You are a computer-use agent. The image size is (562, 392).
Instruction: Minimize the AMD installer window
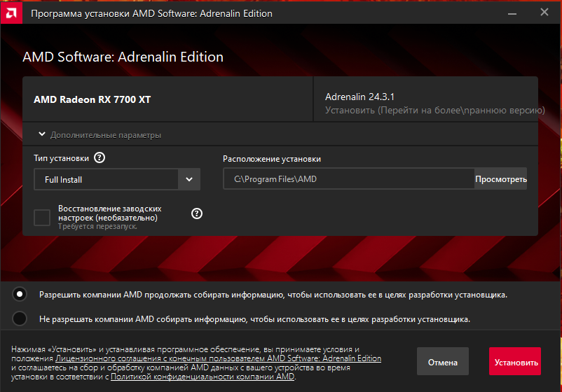(x=512, y=13)
